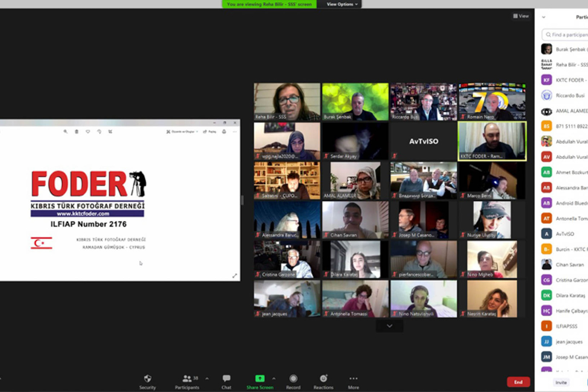Viewport: 588px width, 392px height.
Task: Open the View Options dropdown
Action: pos(342,4)
